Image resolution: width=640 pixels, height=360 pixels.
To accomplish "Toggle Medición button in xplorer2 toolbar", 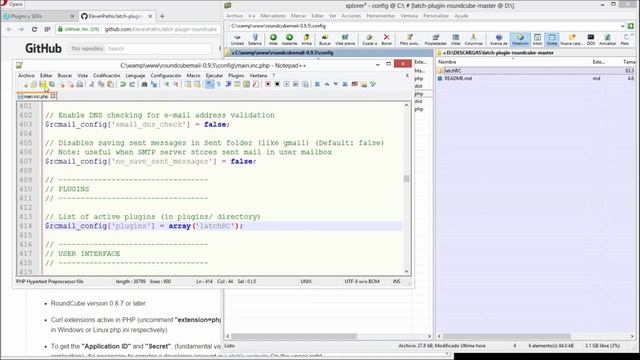I will tap(520, 40).
